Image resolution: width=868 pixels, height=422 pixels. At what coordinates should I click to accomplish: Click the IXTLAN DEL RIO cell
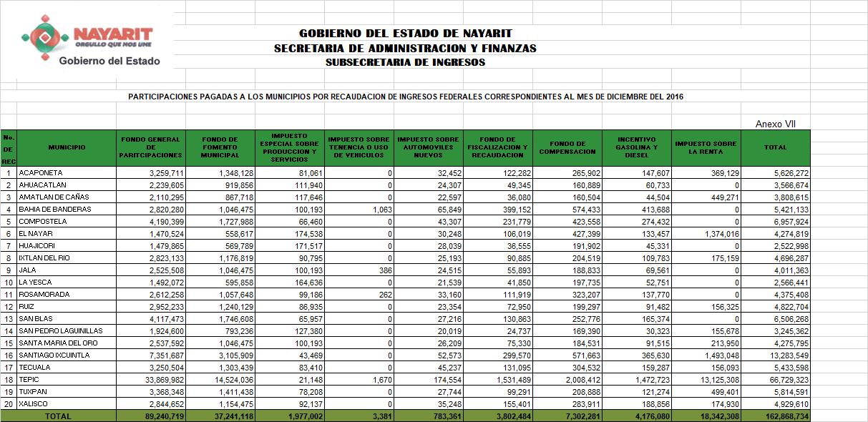67,258
